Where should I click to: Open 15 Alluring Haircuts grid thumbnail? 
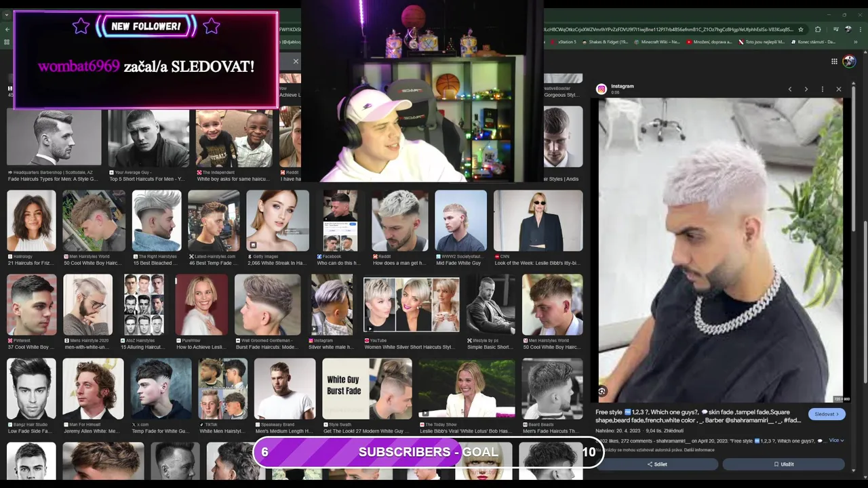144,304
